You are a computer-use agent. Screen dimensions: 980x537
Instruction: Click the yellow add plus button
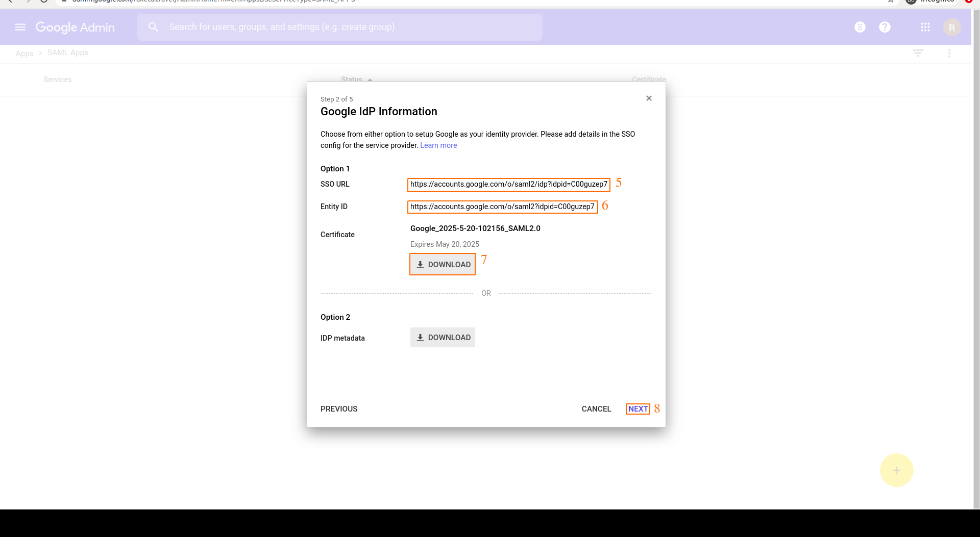896,470
